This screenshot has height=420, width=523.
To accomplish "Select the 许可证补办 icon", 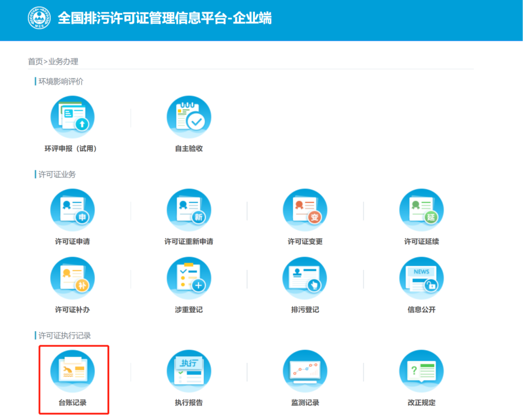I will click(x=73, y=278).
